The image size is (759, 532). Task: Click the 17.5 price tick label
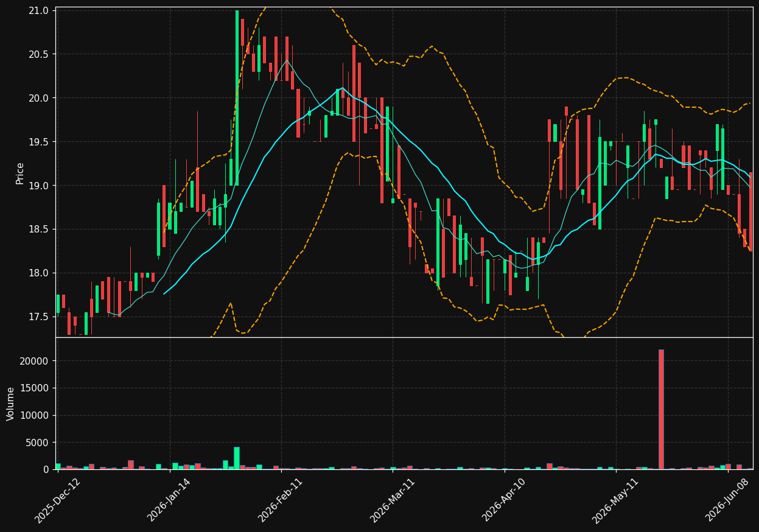point(39,317)
